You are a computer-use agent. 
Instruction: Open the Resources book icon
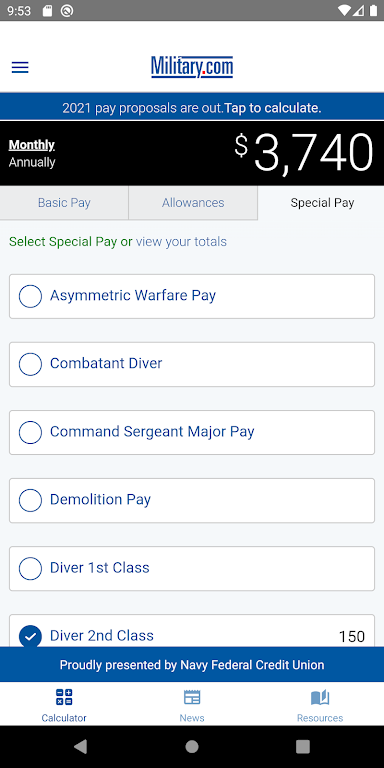coord(320,696)
